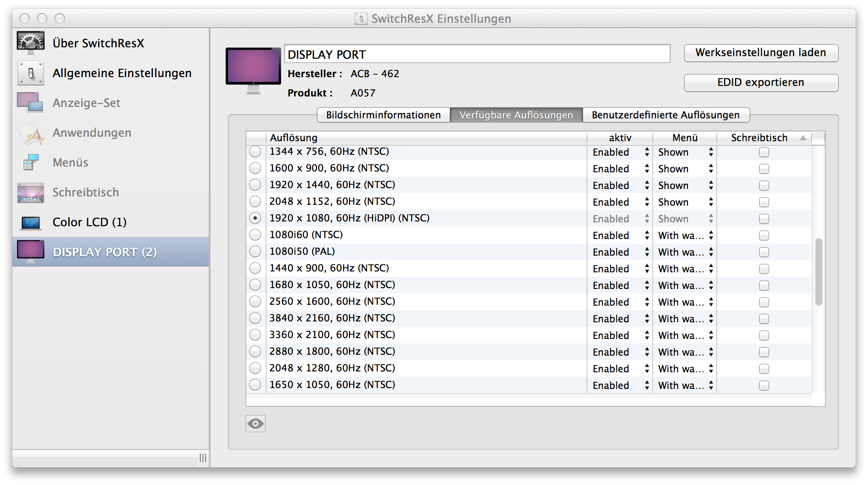Select radio button for 1600 x 900 resolution

coord(255,168)
